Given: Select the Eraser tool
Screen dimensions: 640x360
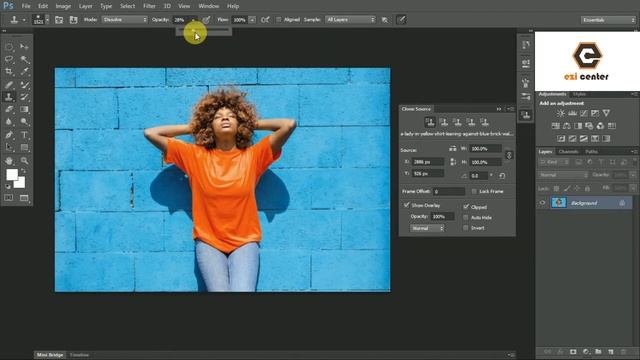Looking at the screenshot, I should click(x=9, y=109).
